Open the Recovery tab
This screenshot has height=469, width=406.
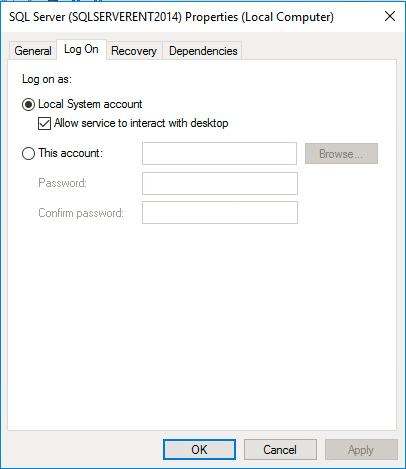(134, 51)
